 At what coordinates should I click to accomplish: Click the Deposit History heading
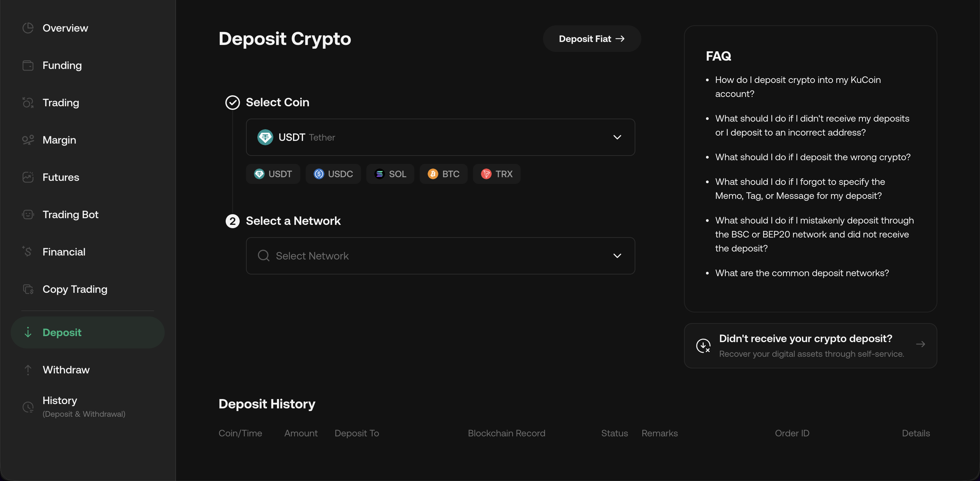tap(267, 404)
